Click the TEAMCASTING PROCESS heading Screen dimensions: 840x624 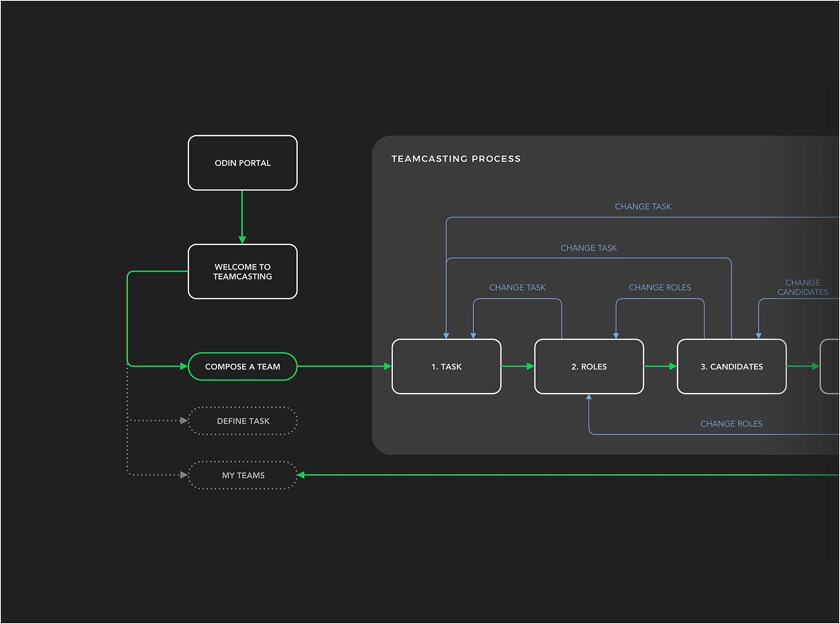[x=456, y=159]
